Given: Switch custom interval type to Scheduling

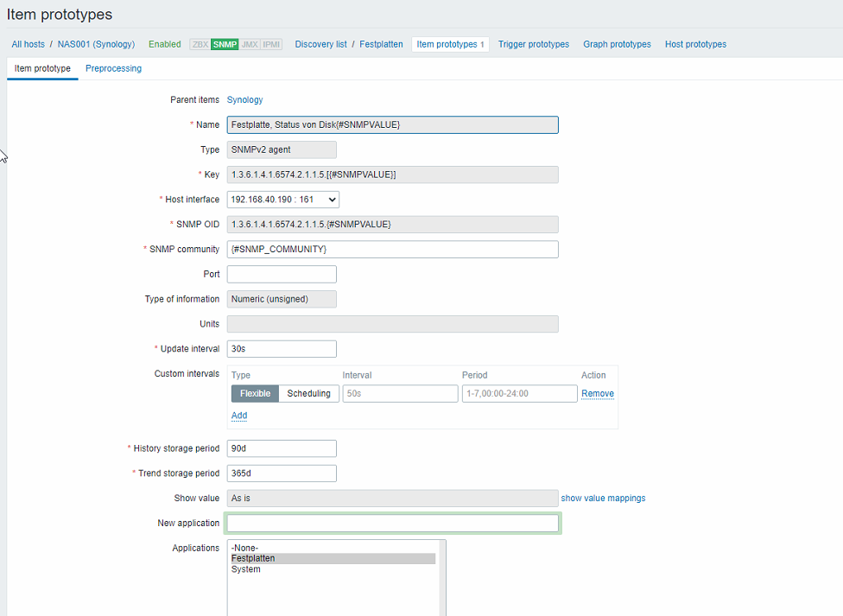Looking at the screenshot, I should click(308, 394).
